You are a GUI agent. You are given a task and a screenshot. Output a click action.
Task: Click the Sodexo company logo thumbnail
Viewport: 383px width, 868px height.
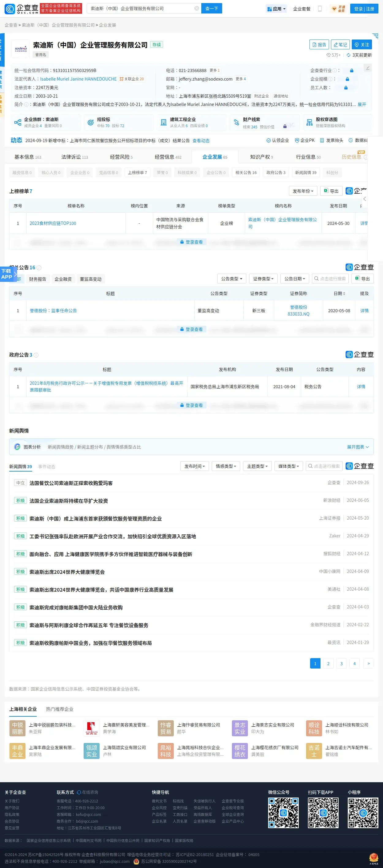pyautogui.click(x=21, y=49)
